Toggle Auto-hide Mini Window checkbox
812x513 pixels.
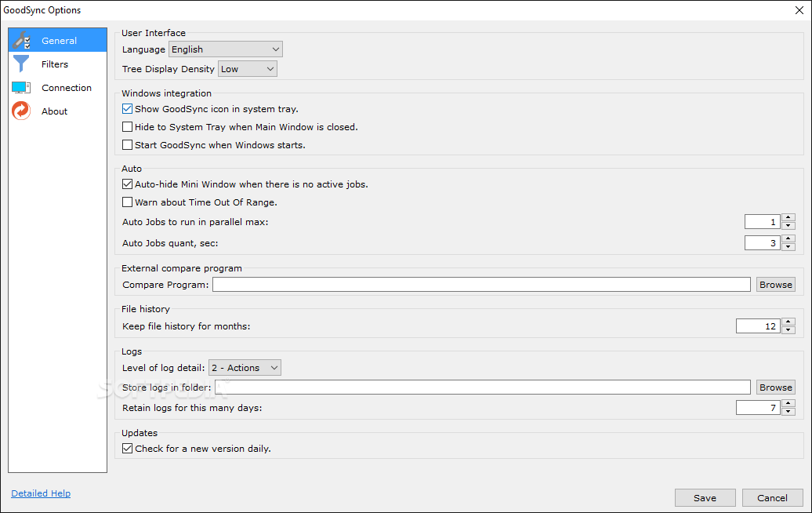pyautogui.click(x=128, y=184)
